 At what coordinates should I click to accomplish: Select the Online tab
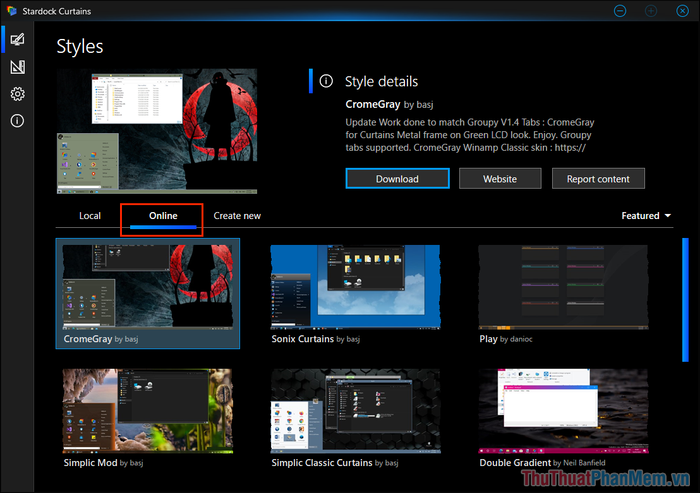click(163, 216)
